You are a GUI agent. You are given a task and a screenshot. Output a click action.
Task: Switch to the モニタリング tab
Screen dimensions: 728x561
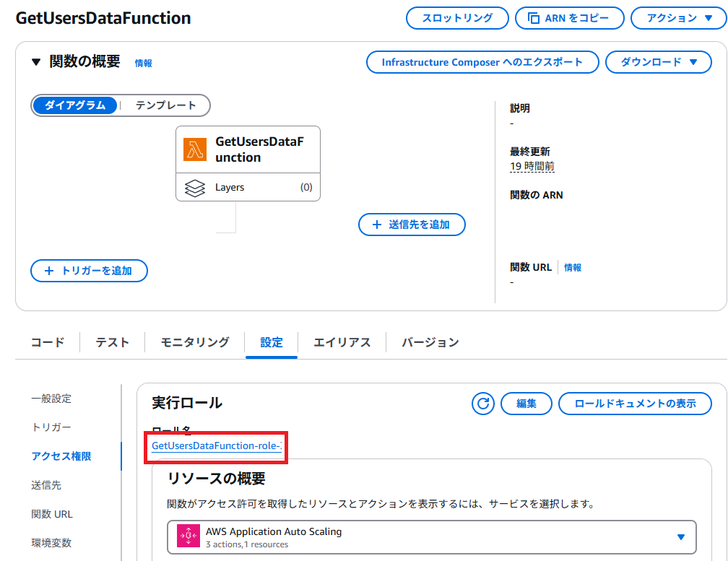[194, 342]
